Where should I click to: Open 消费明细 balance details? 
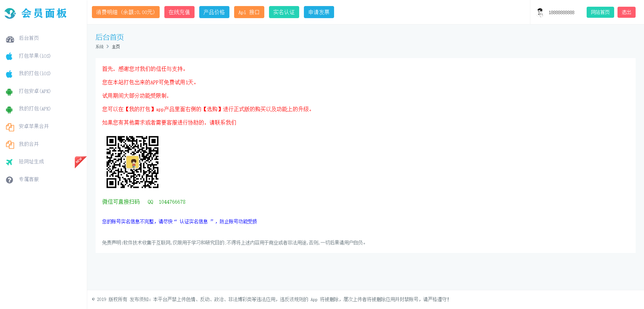coord(125,12)
